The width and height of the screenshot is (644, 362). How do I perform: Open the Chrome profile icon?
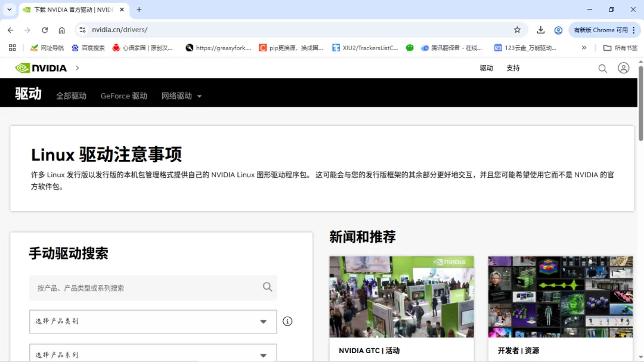[558, 30]
